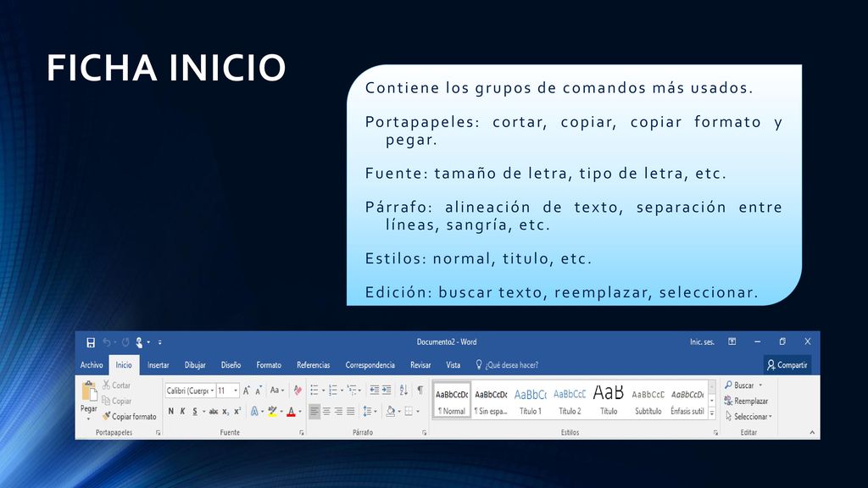
Task: Click Copiar in Portapapeles group
Action: click(x=117, y=401)
